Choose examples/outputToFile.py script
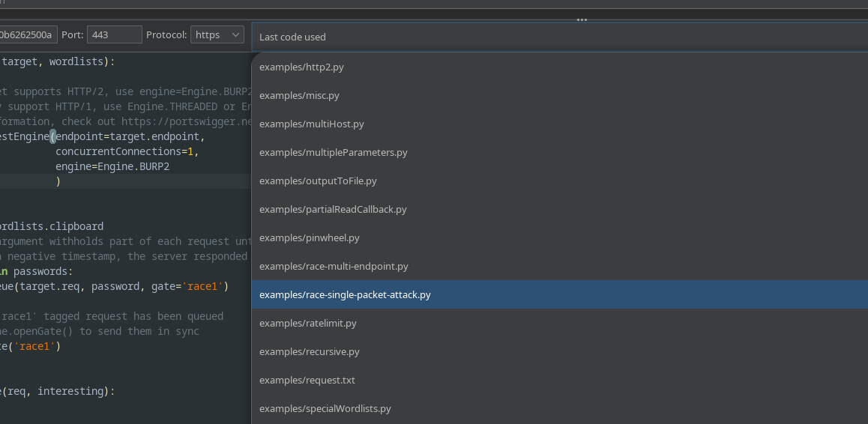The image size is (868, 424). pos(318,181)
